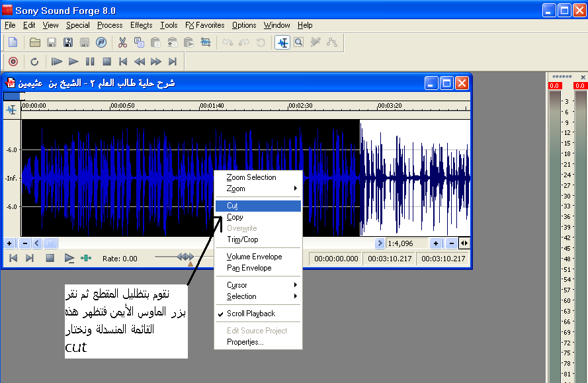Click Stop in the data window
This screenshot has height=383, width=588.
tap(50, 258)
